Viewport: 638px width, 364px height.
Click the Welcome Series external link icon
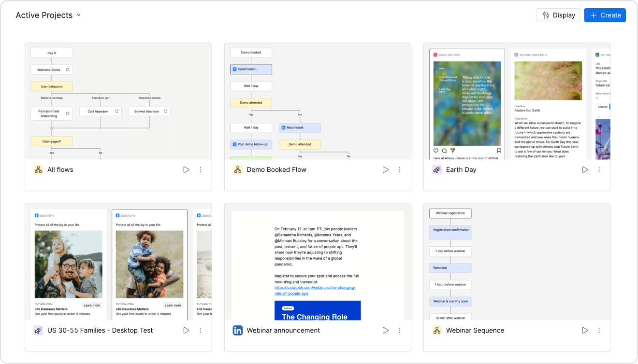(68, 70)
